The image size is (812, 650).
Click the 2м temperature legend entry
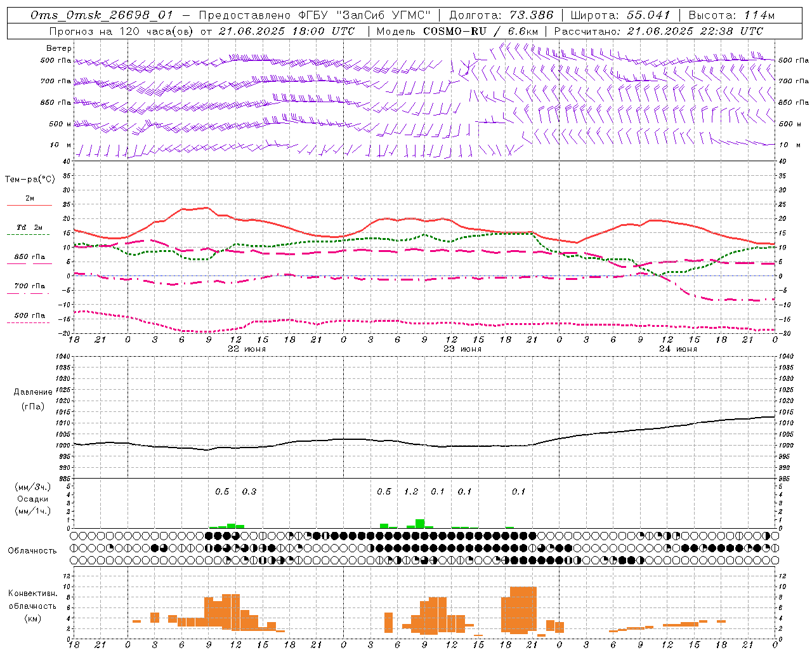point(30,198)
